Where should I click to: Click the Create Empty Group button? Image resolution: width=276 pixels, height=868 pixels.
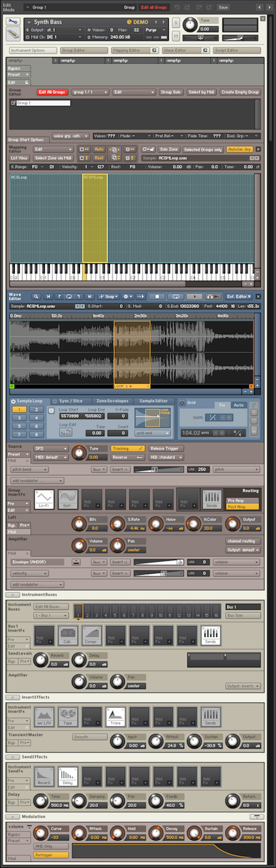coord(240,92)
